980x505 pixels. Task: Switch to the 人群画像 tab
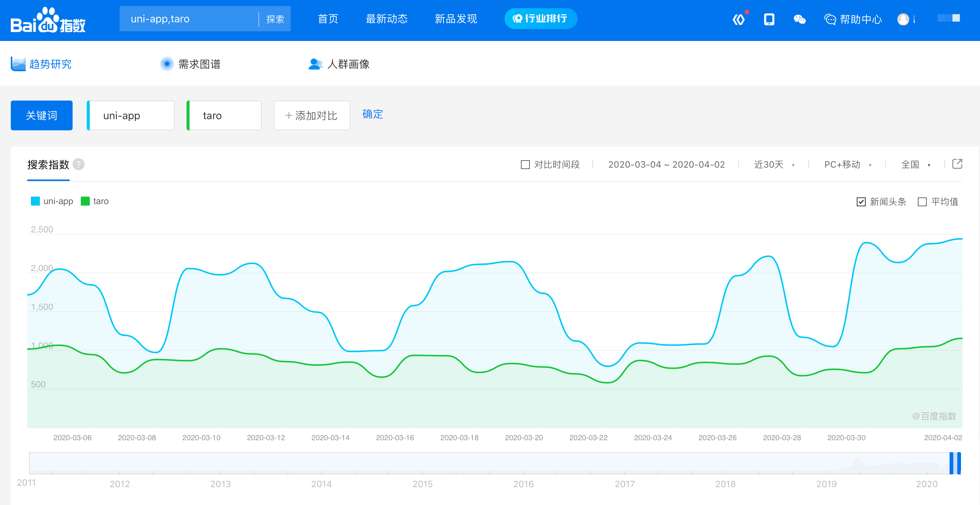(339, 64)
